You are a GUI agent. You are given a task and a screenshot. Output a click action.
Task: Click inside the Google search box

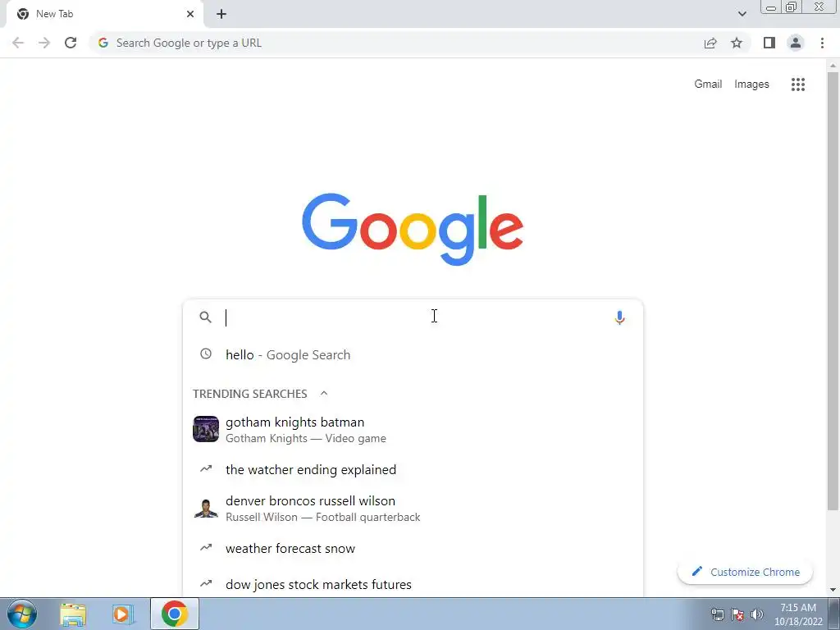click(413, 317)
